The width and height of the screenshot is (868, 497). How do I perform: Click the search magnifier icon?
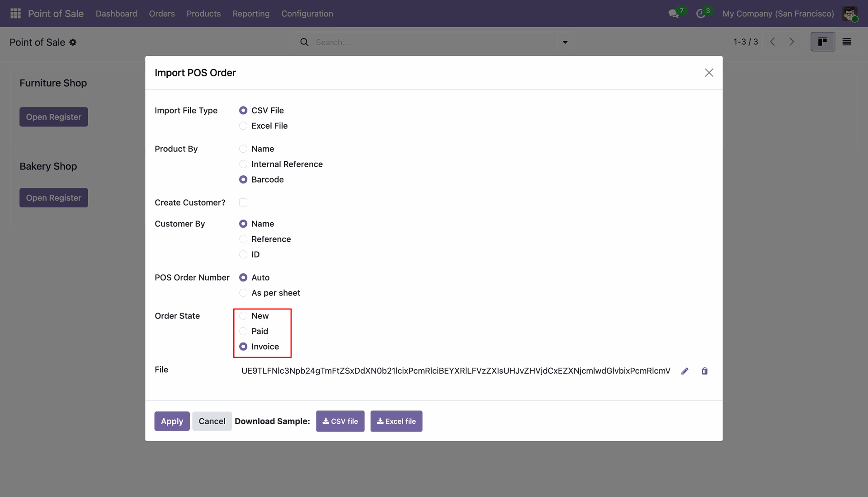coord(305,42)
